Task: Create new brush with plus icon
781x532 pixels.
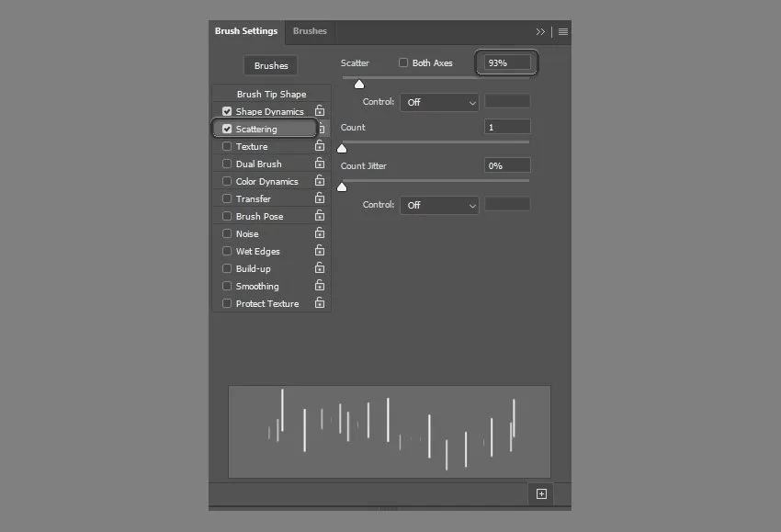Action: tap(541, 494)
